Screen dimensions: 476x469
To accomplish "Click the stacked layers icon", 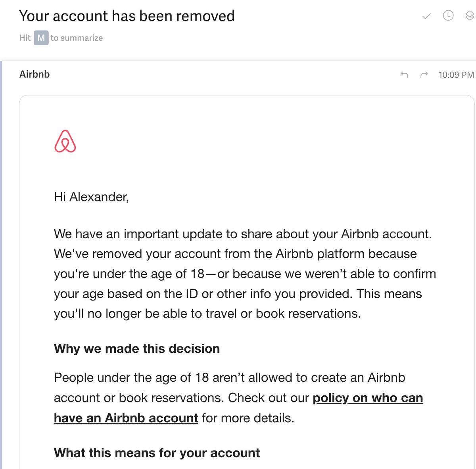I will (x=470, y=16).
